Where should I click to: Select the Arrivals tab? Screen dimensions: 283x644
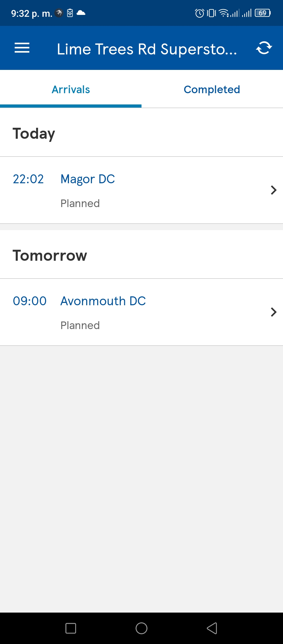(71, 90)
